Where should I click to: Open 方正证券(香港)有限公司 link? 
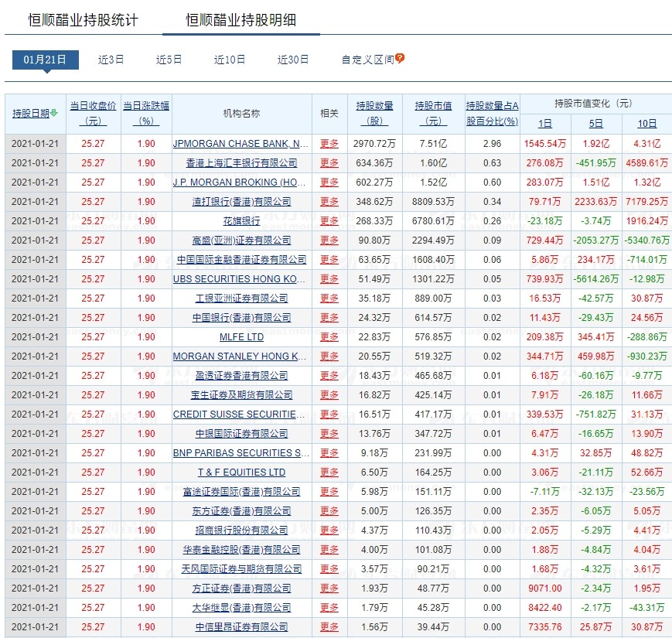click(242, 589)
